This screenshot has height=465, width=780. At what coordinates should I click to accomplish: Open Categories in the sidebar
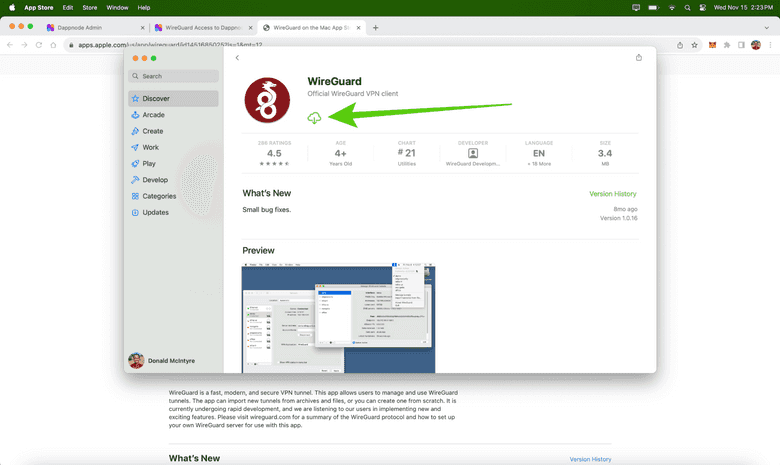(159, 196)
